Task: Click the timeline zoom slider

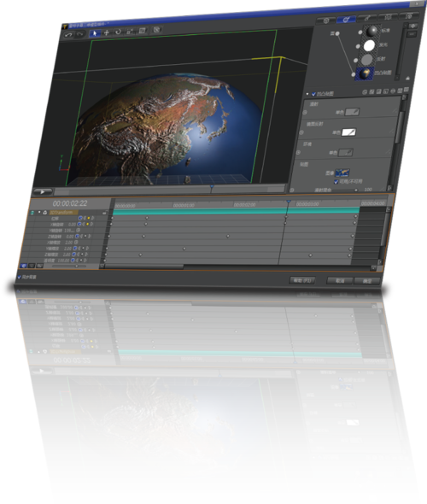Action: (x=69, y=267)
